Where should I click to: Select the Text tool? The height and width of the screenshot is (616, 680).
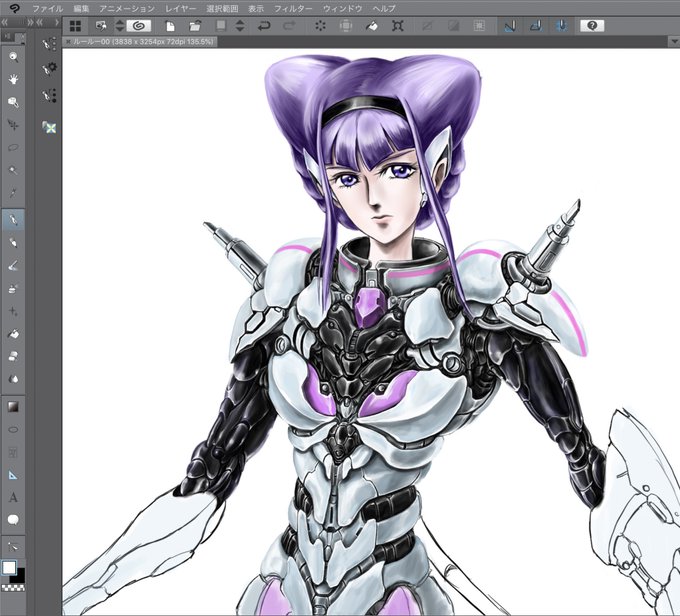click(13, 498)
